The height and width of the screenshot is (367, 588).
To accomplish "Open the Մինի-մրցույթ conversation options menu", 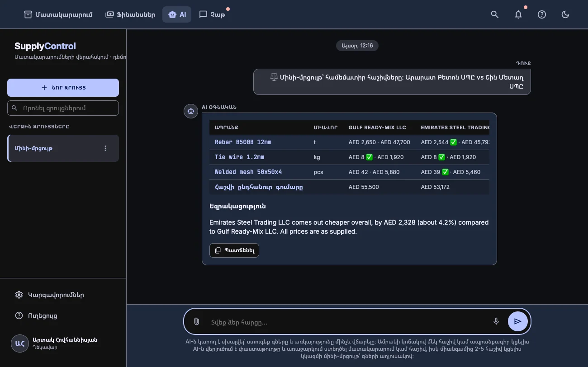I will click(x=105, y=148).
